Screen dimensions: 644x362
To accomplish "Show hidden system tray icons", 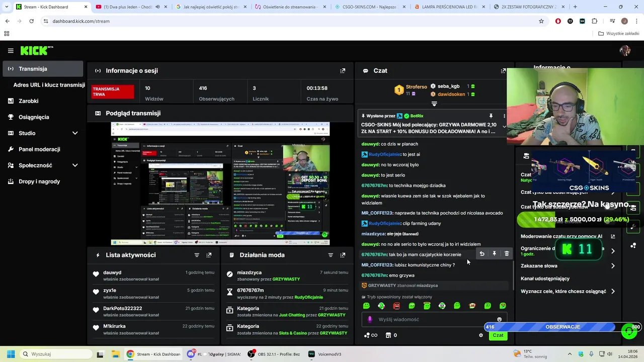I will point(570,354).
